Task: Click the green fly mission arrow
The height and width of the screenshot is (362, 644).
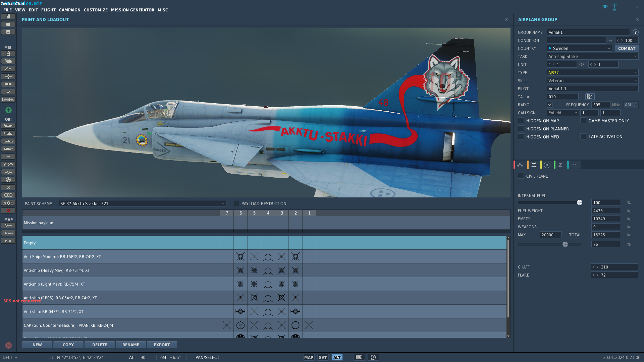Action: pos(8,110)
